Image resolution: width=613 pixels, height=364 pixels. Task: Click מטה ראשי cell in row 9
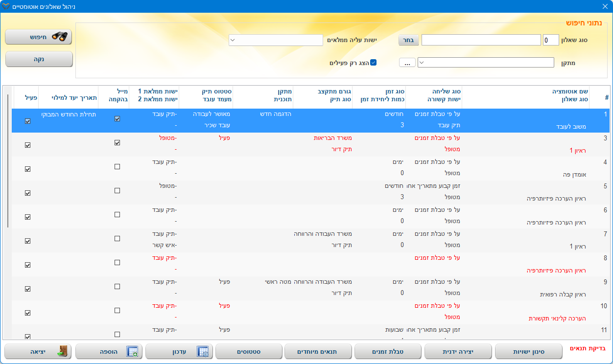[279, 282]
